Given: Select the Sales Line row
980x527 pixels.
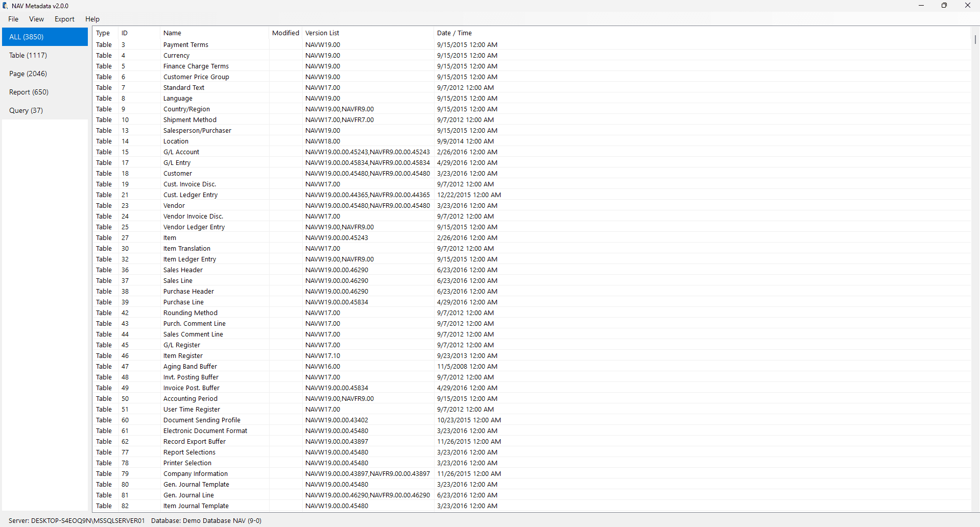Looking at the screenshot, I should pyautogui.click(x=532, y=280).
